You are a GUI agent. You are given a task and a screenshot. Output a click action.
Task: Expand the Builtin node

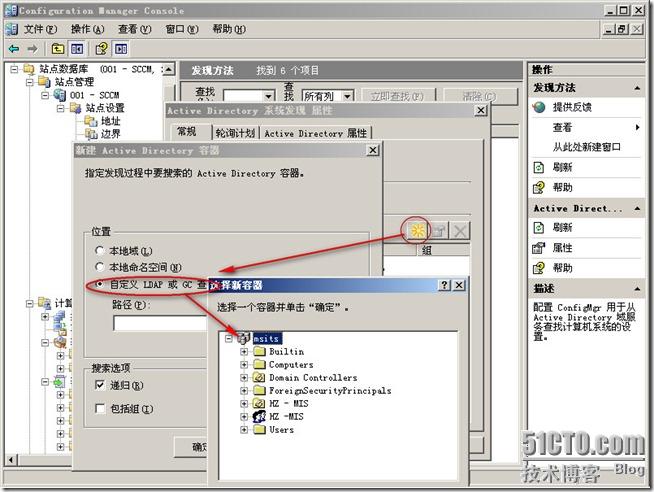244,352
